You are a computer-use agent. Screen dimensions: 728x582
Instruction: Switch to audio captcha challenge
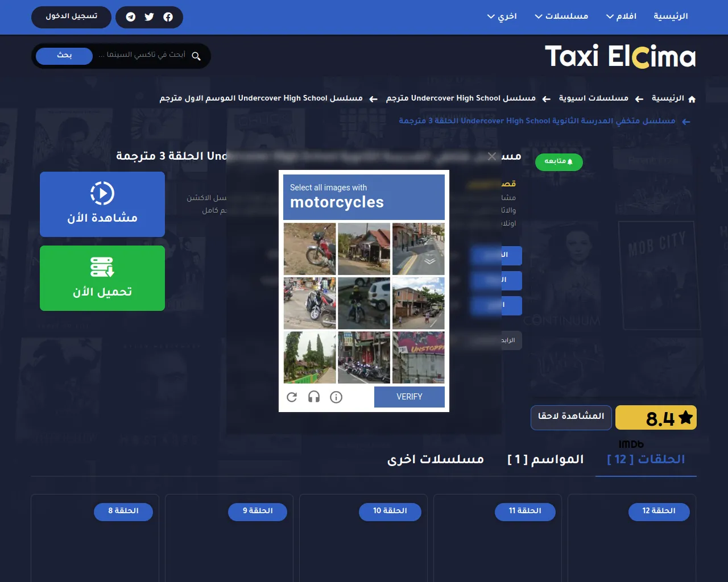(x=314, y=397)
